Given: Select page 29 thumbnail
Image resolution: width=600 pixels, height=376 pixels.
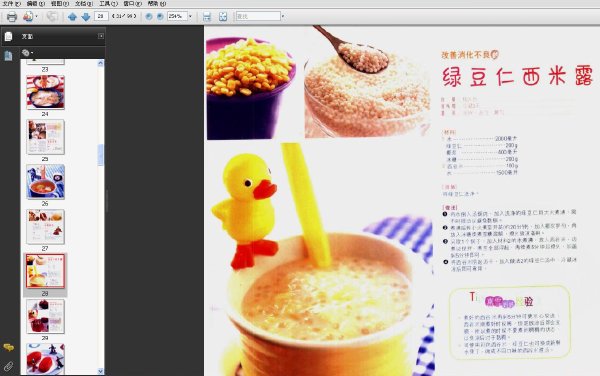Looking at the screenshot, I should coord(45,316).
